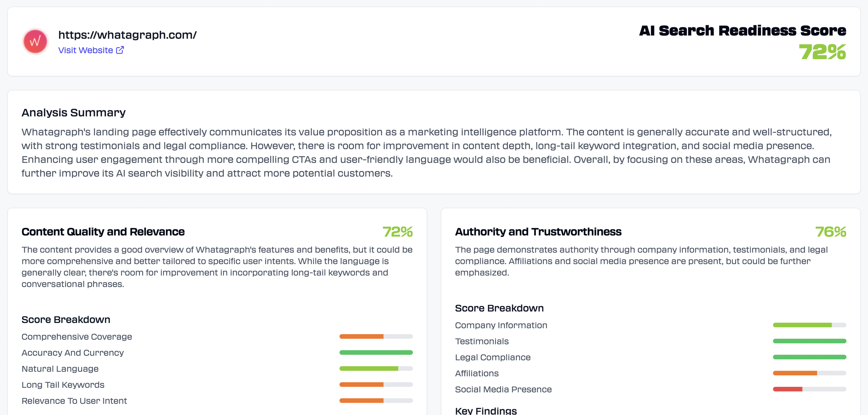
Task: Click the Whatagraph logo icon
Action: pyautogui.click(x=35, y=41)
